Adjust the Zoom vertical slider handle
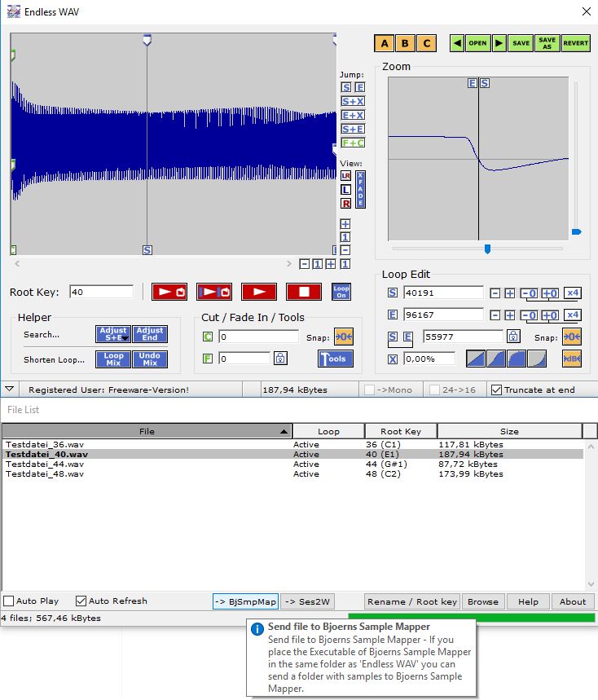598x700 pixels. [x=577, y=231]
